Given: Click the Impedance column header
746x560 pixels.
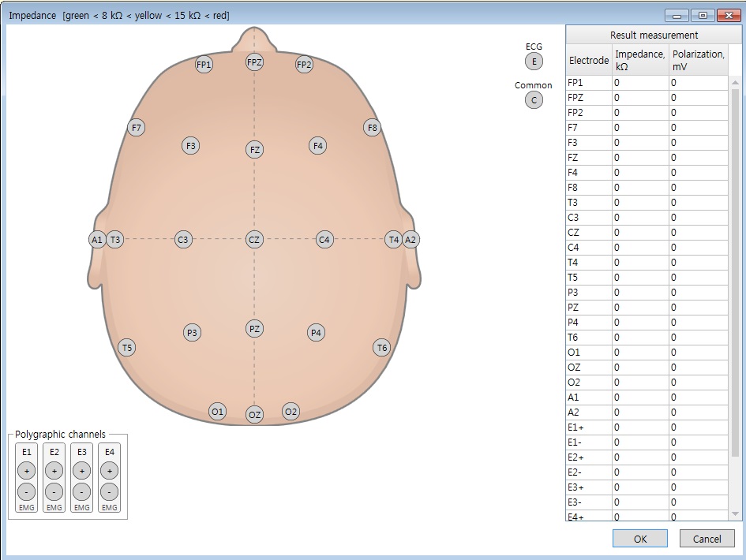Looking at the screenshot, I should pos(640,60).
